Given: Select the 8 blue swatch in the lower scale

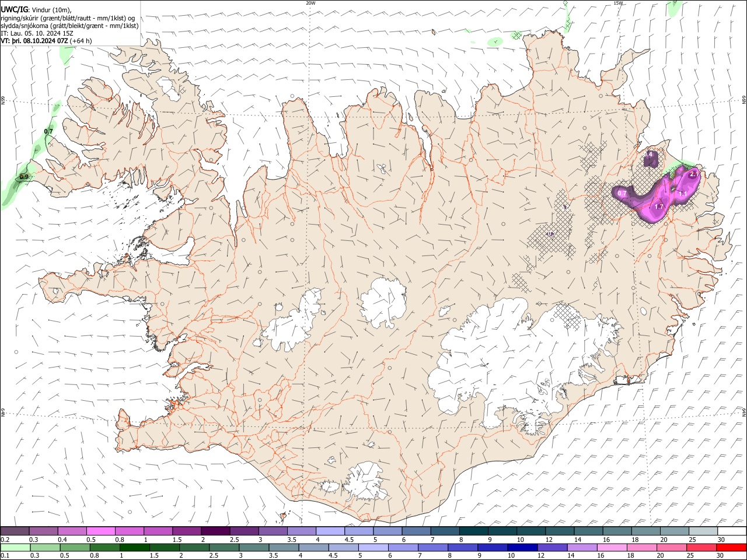Looking at the screenshot, I should tap(463, 547).
